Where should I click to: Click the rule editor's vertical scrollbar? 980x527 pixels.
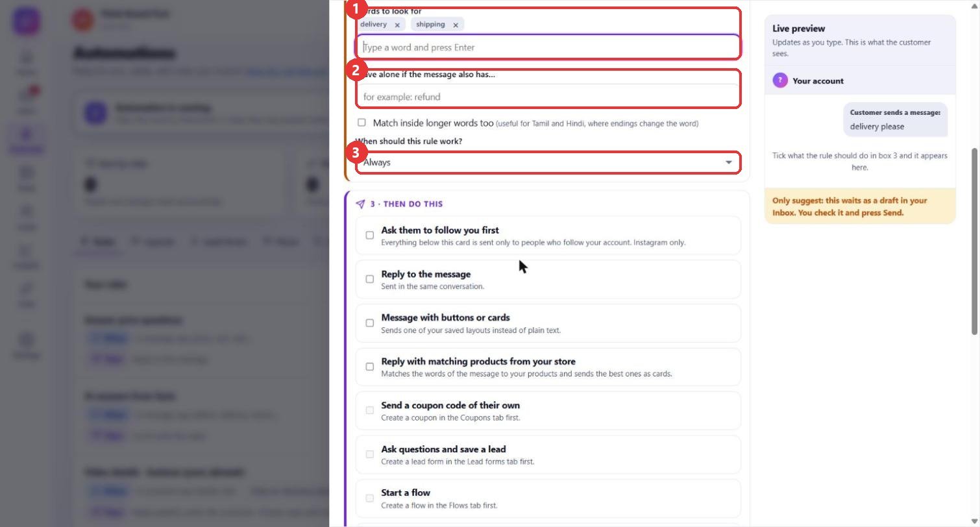pos(974,241)
